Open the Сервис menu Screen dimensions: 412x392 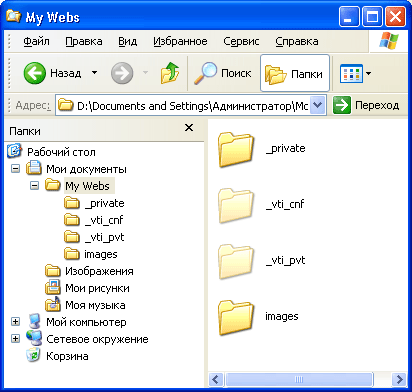point(241,41)
